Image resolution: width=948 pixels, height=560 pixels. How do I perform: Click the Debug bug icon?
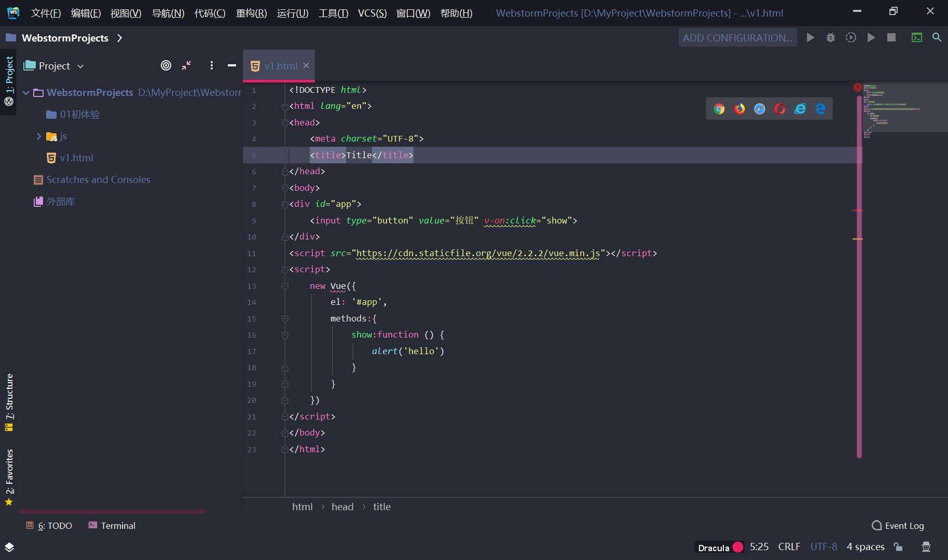tap(831, 38)
